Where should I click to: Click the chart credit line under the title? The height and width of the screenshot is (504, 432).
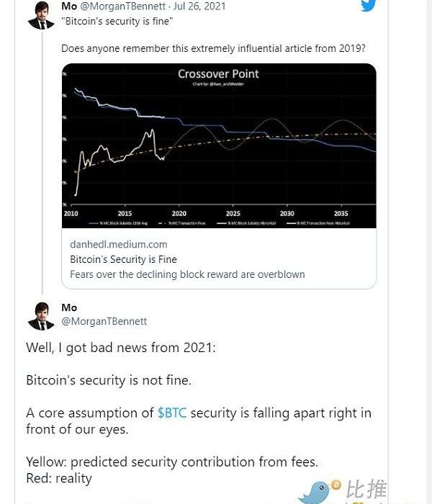(x=218, y=84)
